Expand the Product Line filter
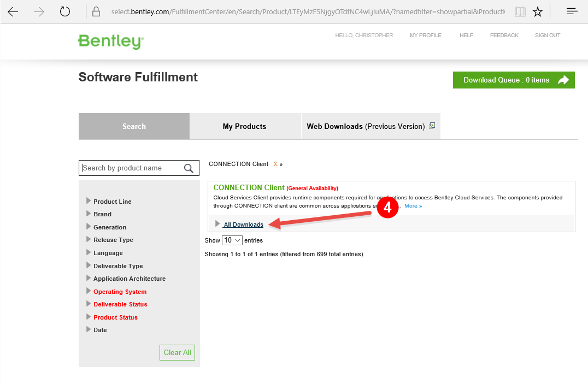588x384 pixels. [x=109, y=202]
